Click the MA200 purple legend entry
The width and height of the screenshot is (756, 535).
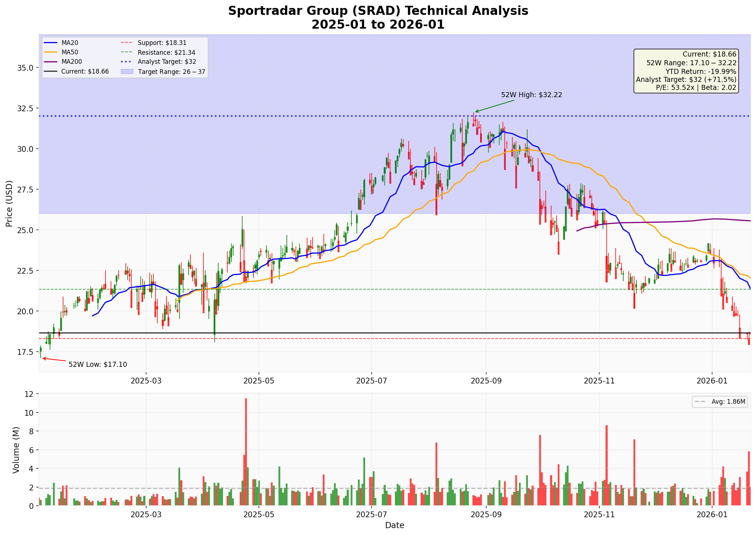pos(71,62)
